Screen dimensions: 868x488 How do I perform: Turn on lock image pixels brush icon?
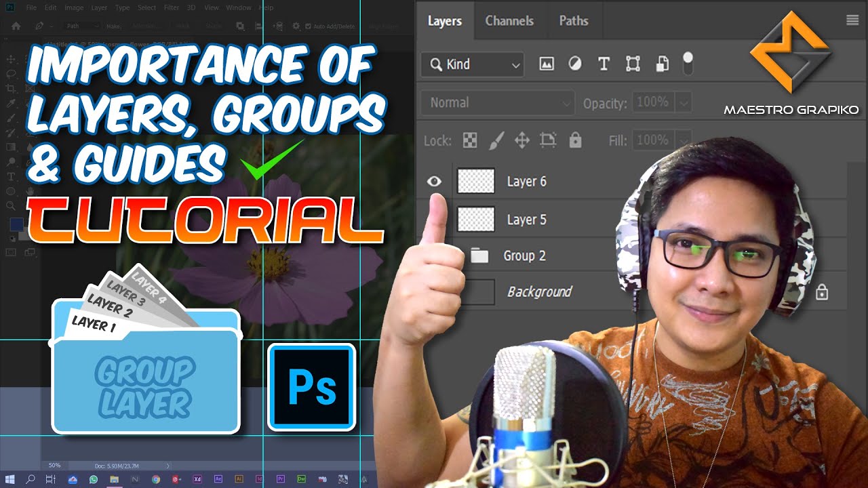click(x=496, y=140)
